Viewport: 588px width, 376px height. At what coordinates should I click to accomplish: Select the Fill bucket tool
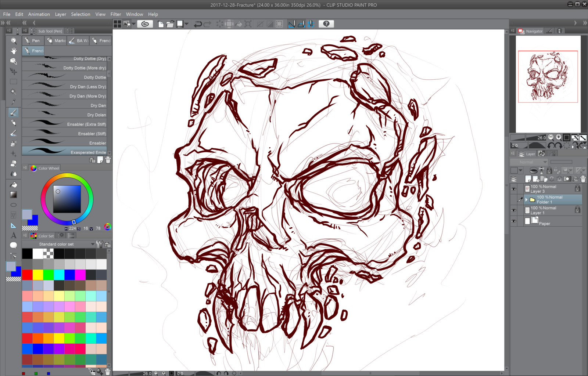[14, 184]
